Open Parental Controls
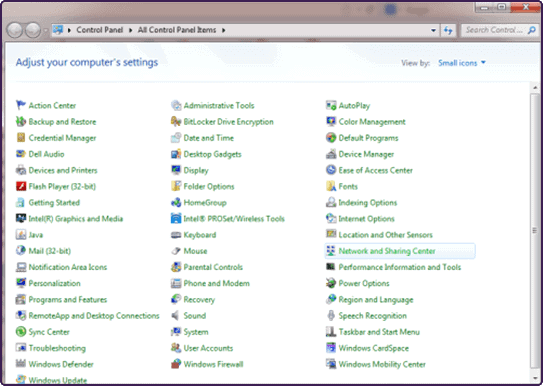The image size is (543, 386). click(x=213, y=267)
